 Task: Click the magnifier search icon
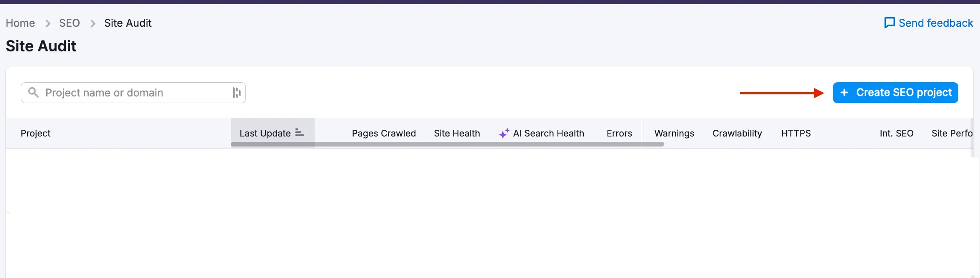(33, 92)
